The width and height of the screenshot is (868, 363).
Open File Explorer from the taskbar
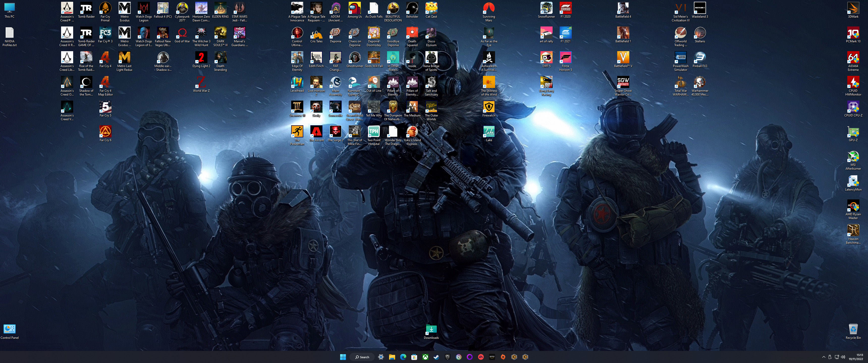[x=392, y=357]
